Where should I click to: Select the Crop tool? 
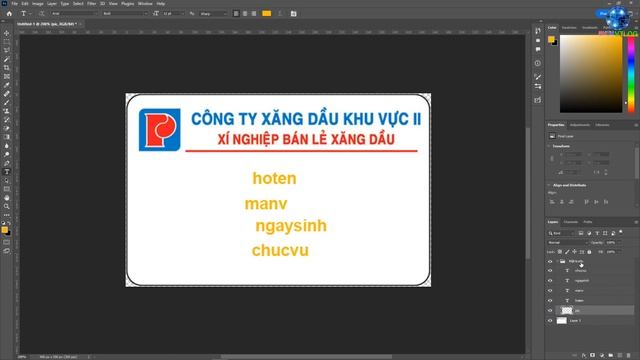pos(7,68)
